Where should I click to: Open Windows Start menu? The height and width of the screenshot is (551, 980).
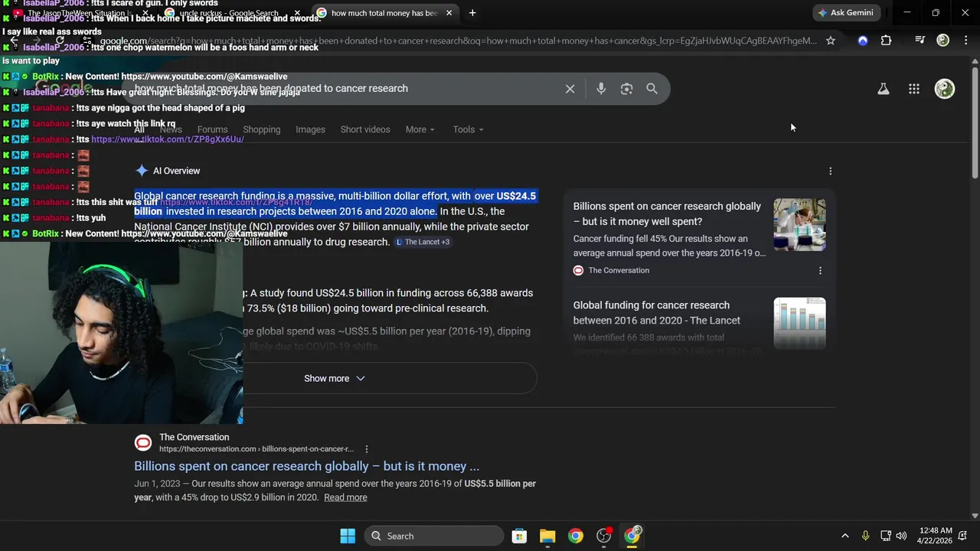pos(348,536)
